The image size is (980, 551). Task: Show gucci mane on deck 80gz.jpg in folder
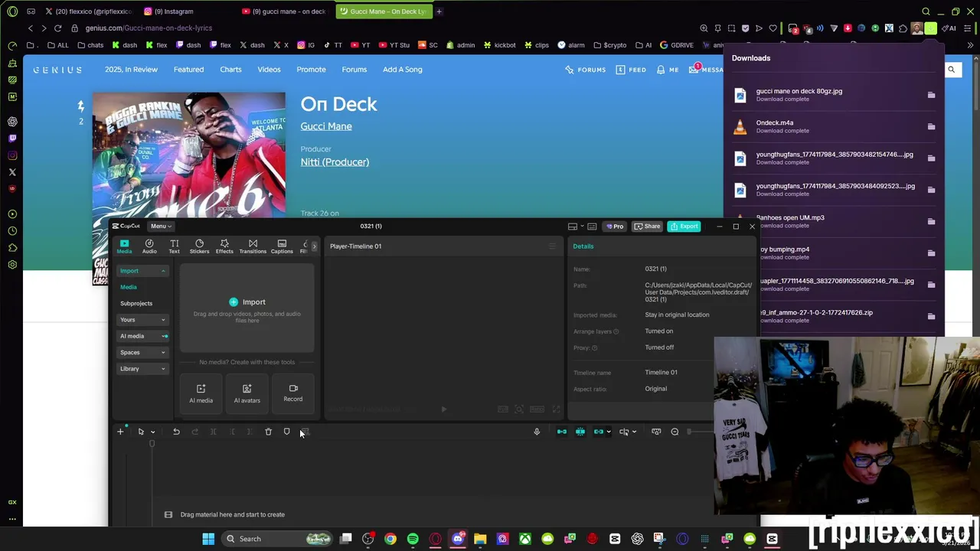coord(931,95)
